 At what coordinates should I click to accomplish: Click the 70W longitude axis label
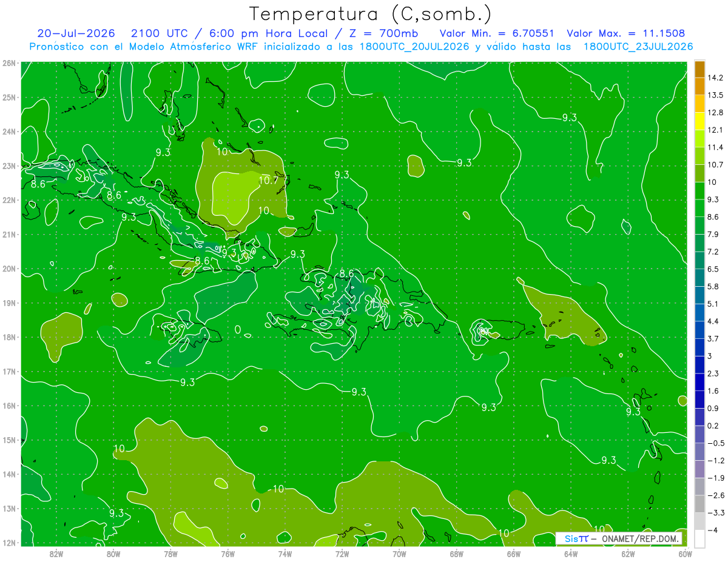(x=399, y=554)
